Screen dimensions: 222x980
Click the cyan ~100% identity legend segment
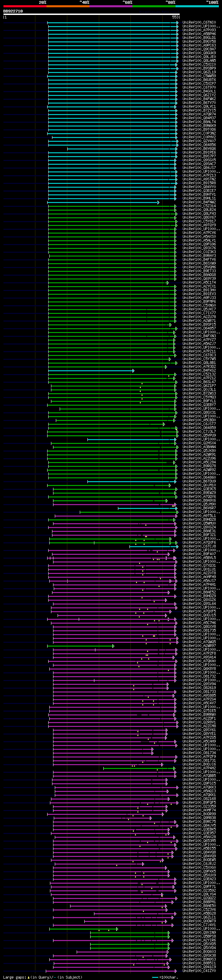coord(197,6)
